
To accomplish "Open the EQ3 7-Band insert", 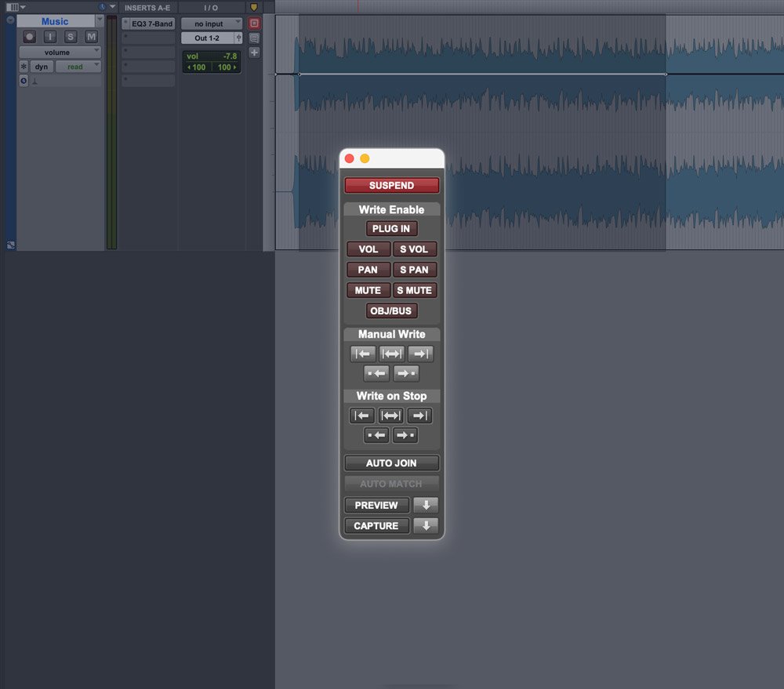I will point(153,23).
